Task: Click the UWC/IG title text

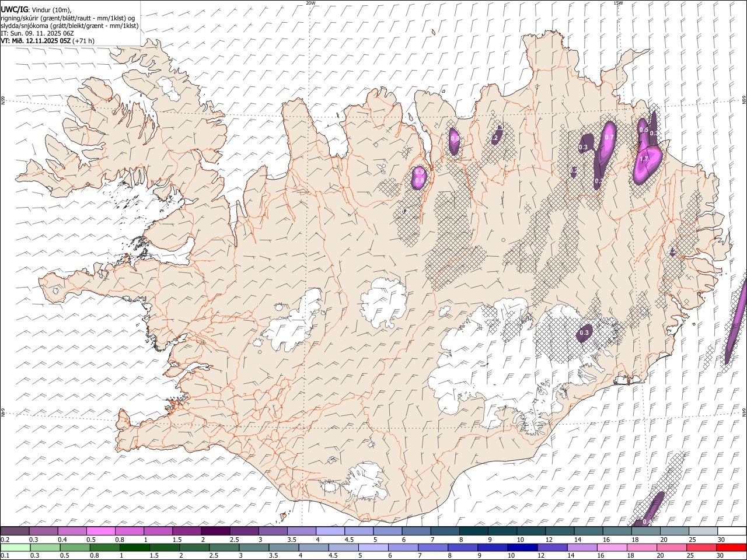Action: coord(15,9)
